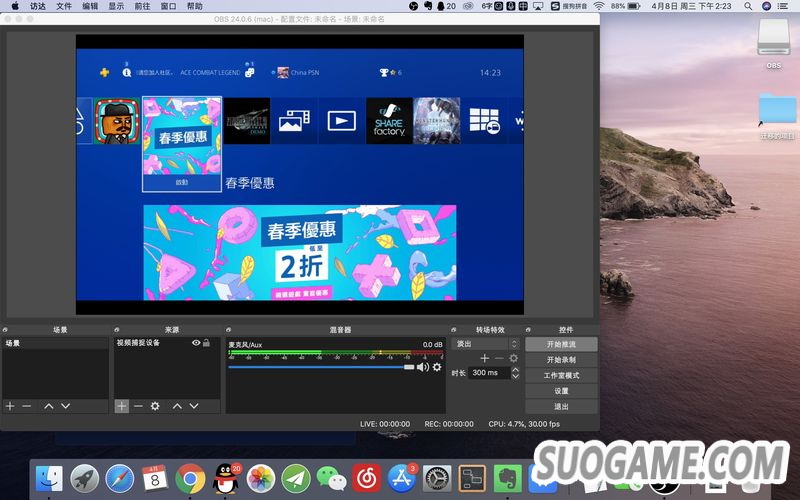The image size is (800, 500).
Task: Remove the transition with the minus icon
Action: click(x=499, y=359)
